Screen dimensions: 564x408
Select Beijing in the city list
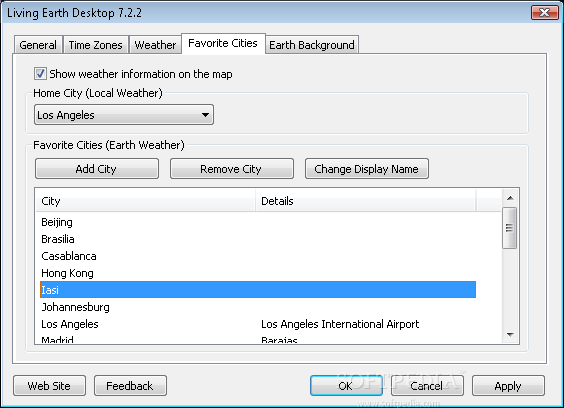(258, 222)
